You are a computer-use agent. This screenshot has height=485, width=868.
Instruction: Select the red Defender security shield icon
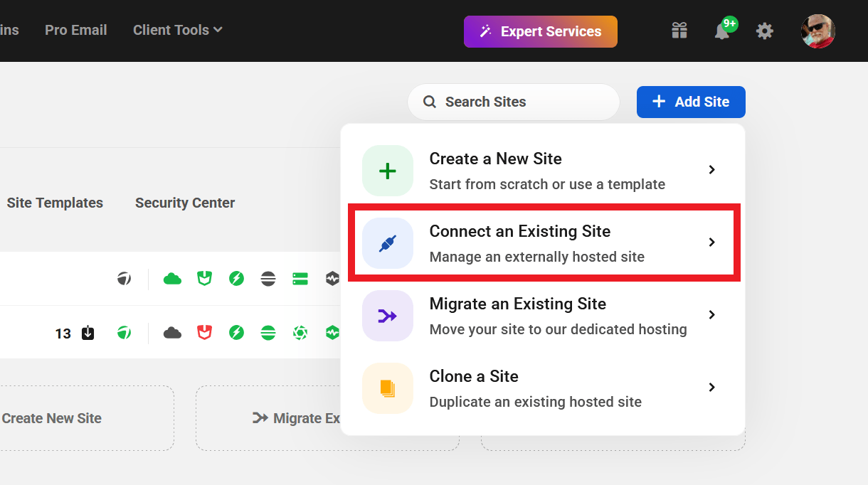(x=204, y=332)
